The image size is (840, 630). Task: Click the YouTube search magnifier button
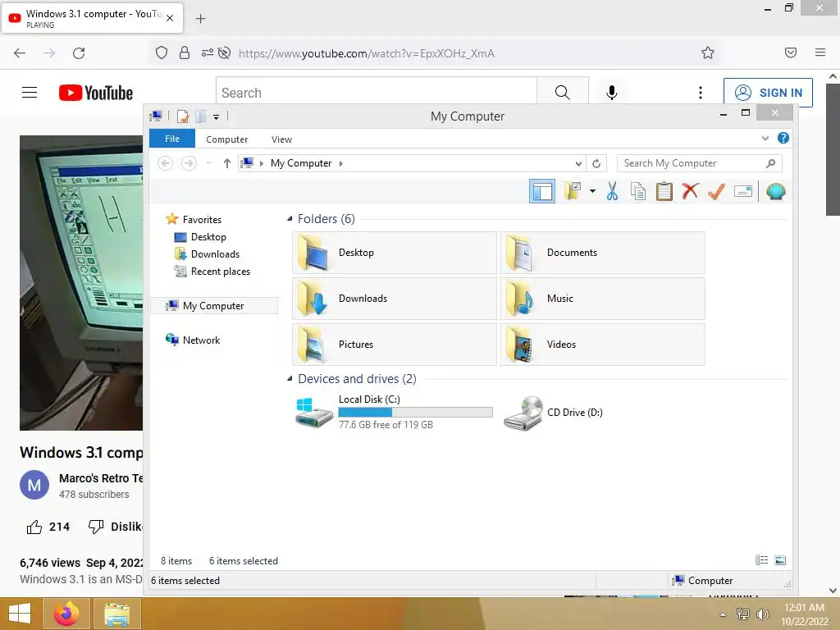pos(563,93)
